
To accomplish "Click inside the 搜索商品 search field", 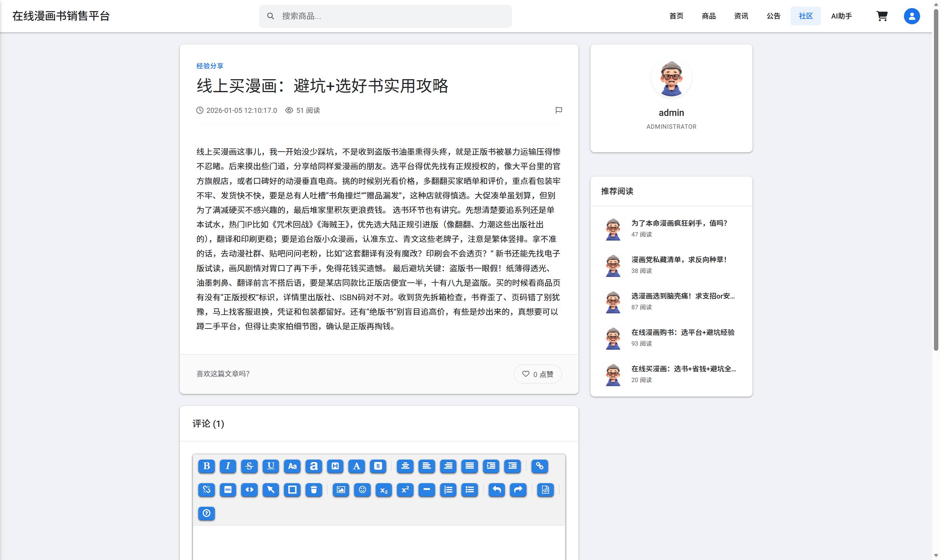I will click(x=385, y=16).
